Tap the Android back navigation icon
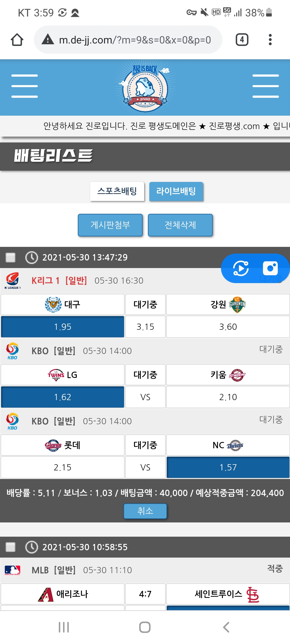Image resolution: width=290 pixels, height=644 pixels. click(226, 627)
